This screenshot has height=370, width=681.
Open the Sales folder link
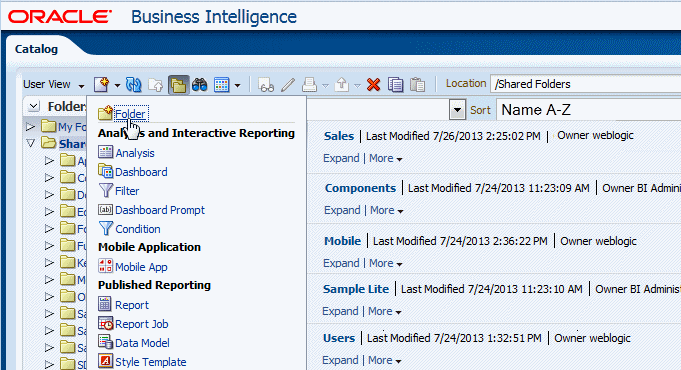339,136
